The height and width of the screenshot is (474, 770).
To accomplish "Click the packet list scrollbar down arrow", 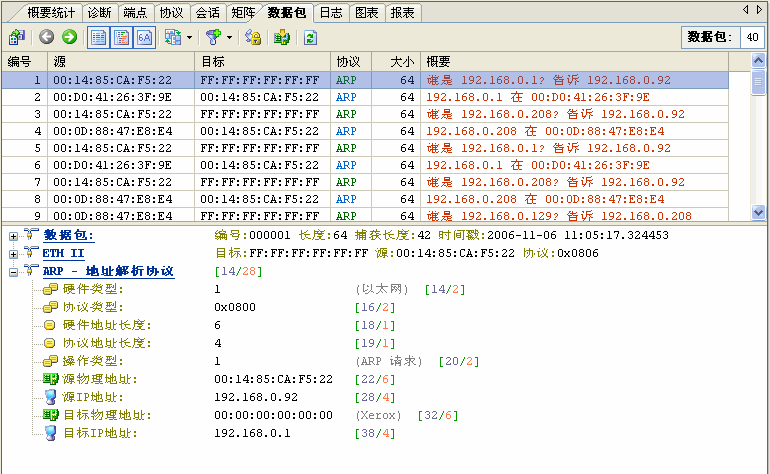I will (x=758, y=212).
